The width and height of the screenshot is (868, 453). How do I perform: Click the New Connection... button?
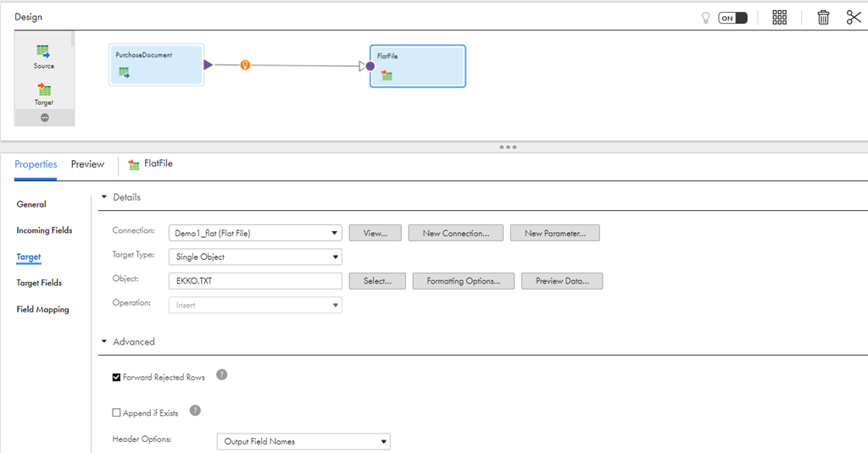(x=456, y=233)
